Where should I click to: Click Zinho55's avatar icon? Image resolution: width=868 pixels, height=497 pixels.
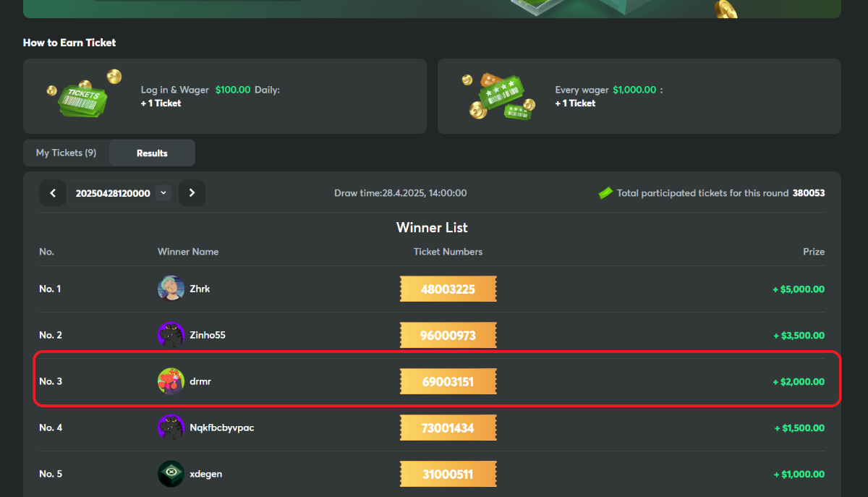pos(171,335)
